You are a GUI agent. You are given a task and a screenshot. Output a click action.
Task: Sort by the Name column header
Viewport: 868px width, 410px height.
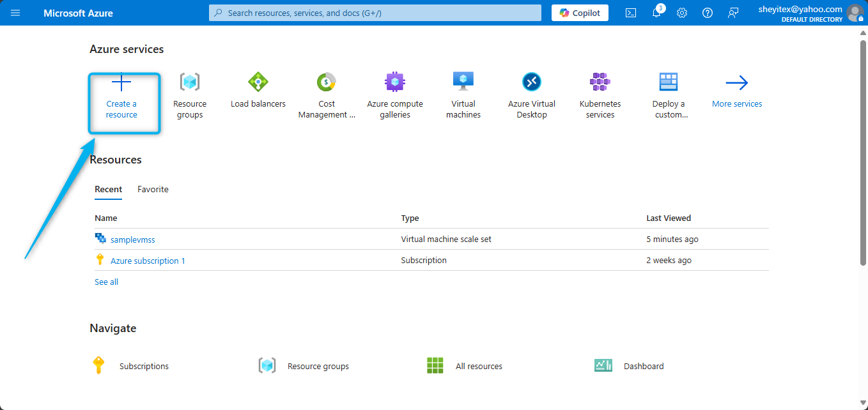pyautogui.click(x=106, y=218)
